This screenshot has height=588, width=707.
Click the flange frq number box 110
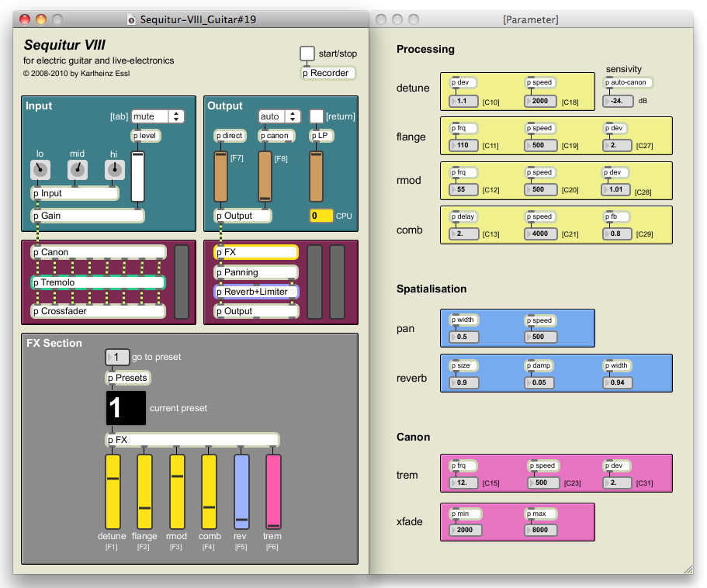[463, 146]
